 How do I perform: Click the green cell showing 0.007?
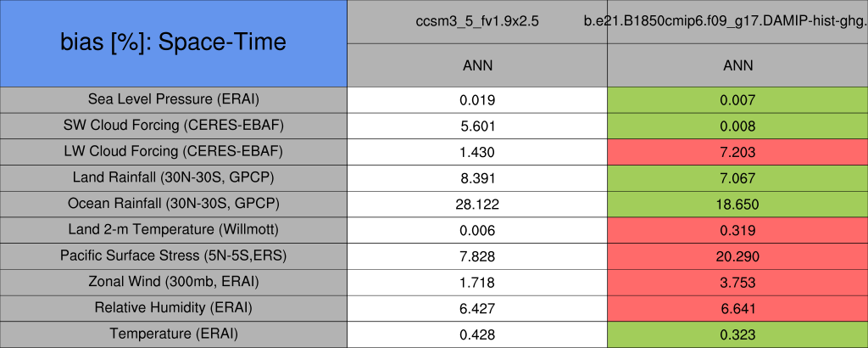point(737,100)
